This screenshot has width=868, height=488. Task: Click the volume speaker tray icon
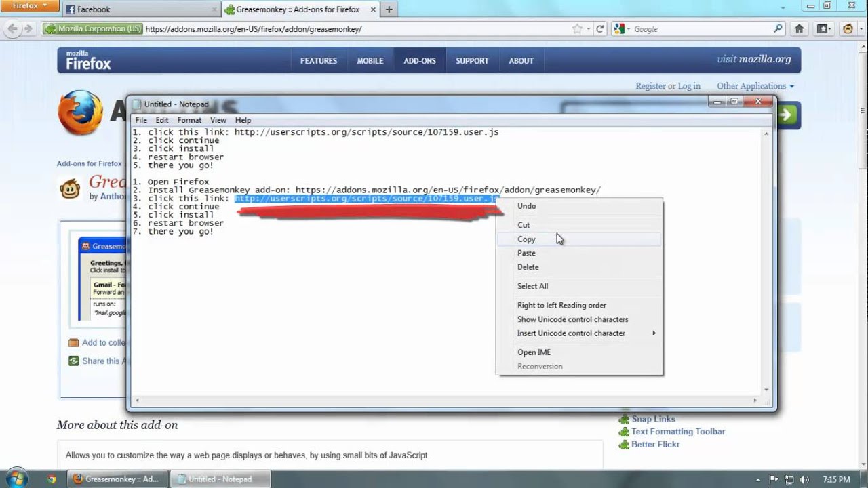click(804, 479)
